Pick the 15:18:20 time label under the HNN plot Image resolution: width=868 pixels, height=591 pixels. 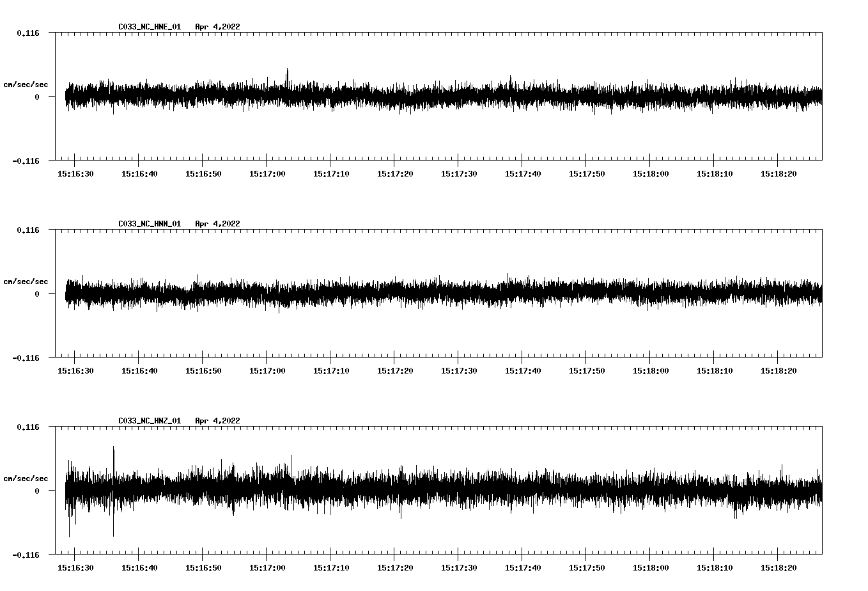(779, 370)
